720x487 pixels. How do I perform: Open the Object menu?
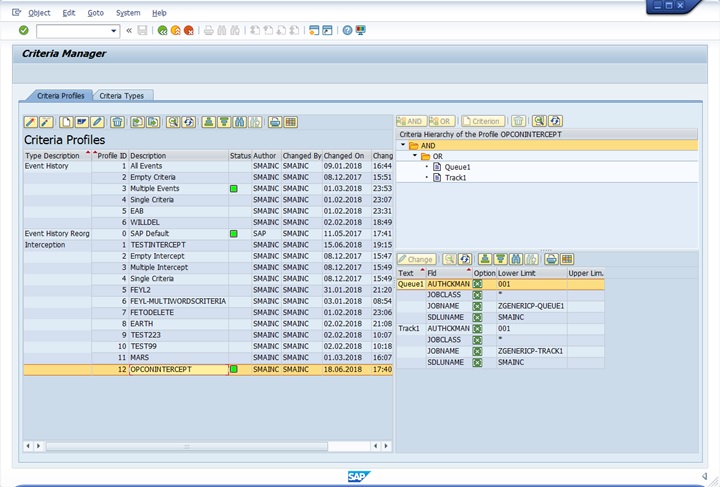pos(39,13)
